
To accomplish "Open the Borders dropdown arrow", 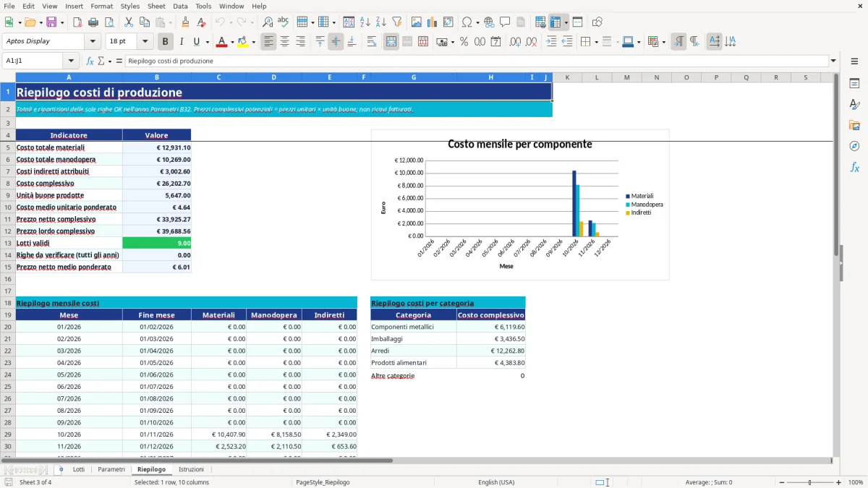I will 596,42.
